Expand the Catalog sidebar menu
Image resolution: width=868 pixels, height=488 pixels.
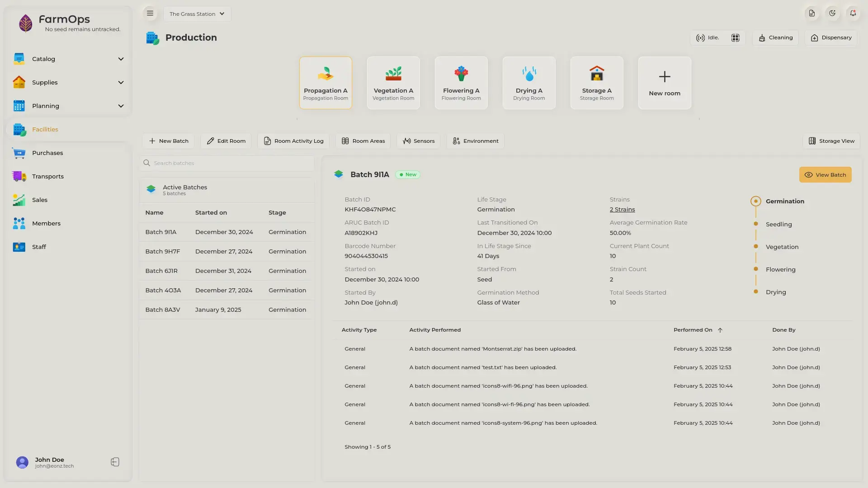point(68,59)
